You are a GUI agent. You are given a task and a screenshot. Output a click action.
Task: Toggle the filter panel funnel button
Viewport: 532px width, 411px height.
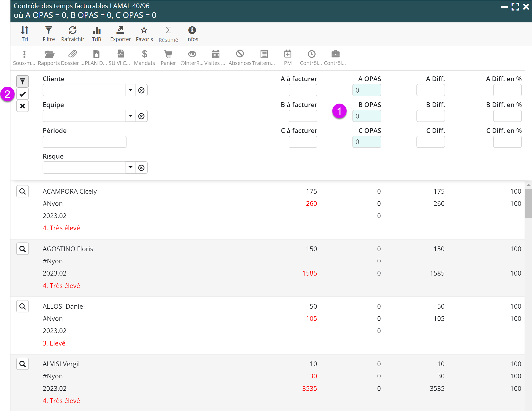23,81
